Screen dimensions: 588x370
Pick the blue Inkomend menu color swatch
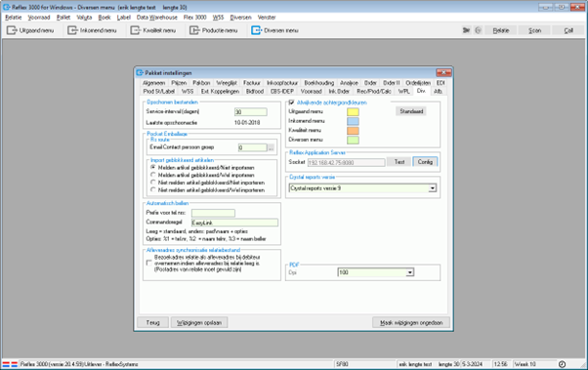coord(353,121)
